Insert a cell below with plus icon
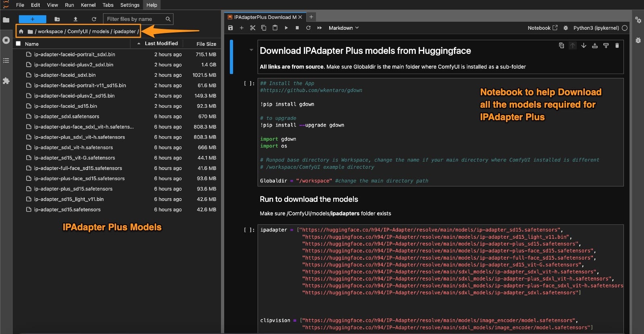The width and height of the screenshot is (644, 334). (242, 28)
